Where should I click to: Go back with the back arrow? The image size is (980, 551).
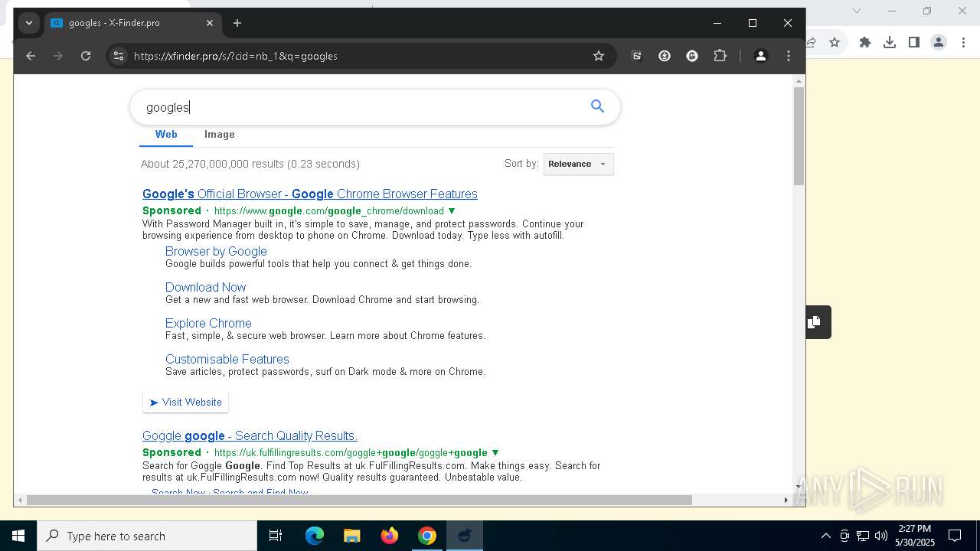tap(31, 56)
